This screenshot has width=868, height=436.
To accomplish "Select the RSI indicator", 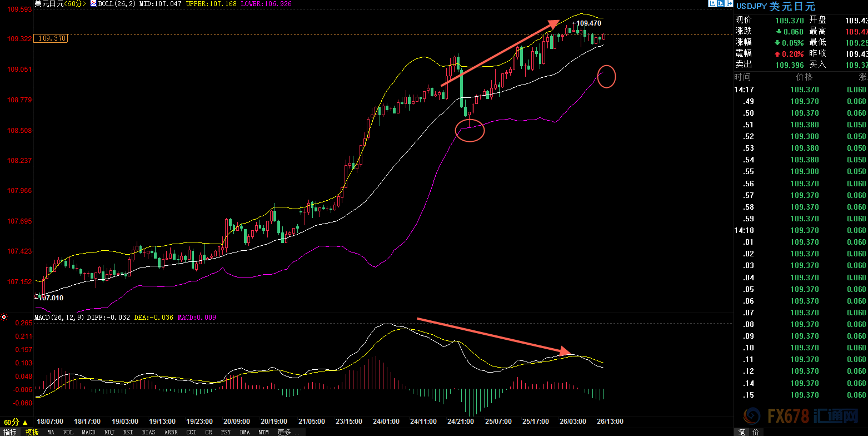I will tap(128, 432).
